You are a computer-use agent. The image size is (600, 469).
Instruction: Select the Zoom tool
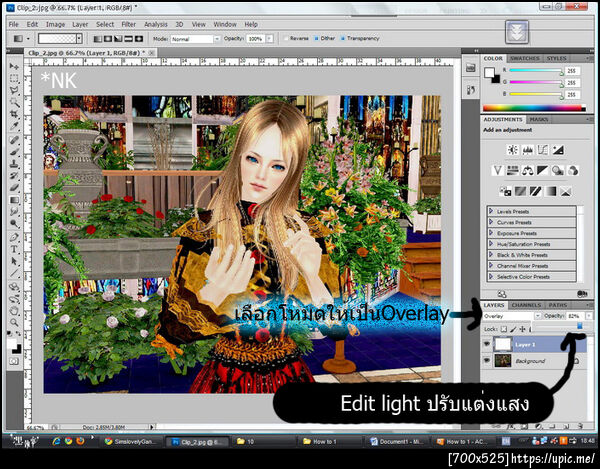point(14,322)
